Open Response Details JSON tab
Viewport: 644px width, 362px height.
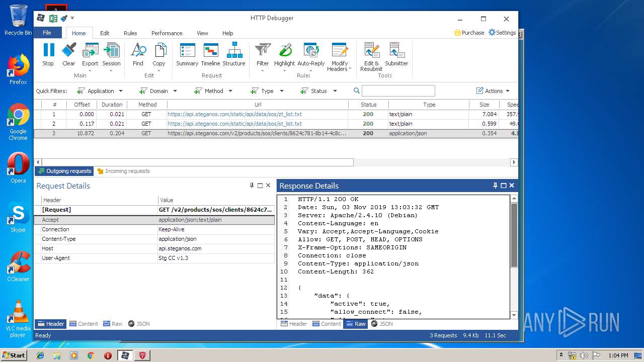tap(382, 324)
